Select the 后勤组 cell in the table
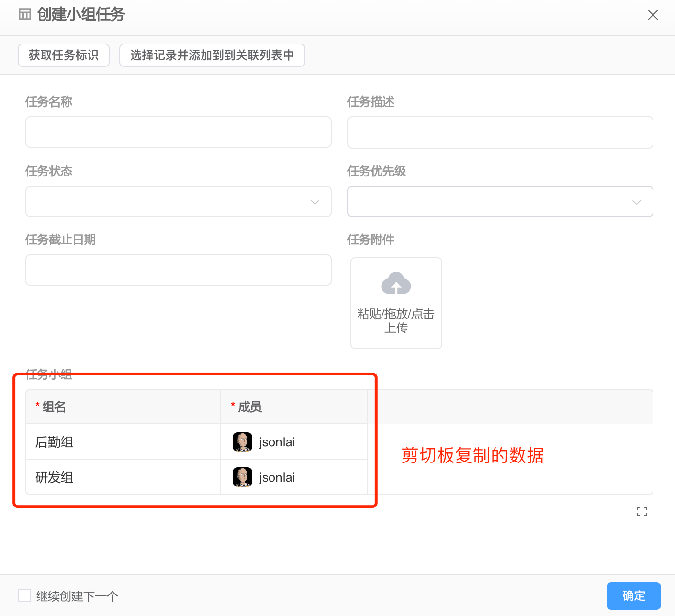Screen dimensions: 675x616 click(122, 441)
